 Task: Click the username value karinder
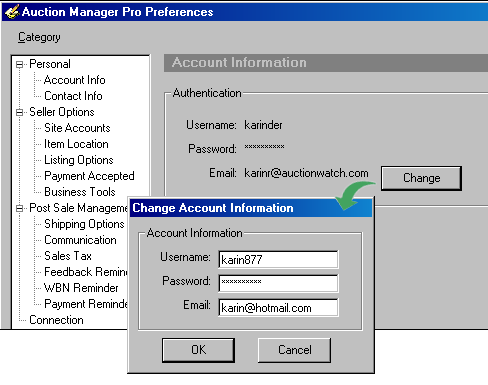coord(263,125)
